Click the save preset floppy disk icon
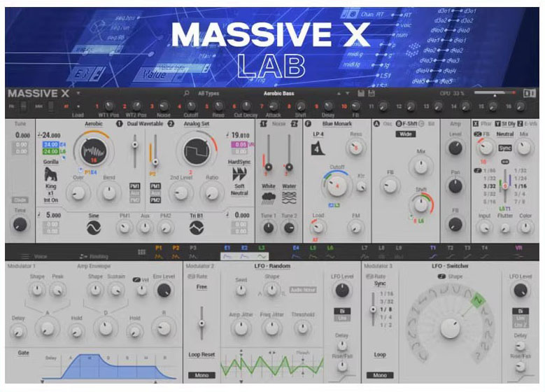The width and height of the screenshot is (545, 392). coord(361,93)
